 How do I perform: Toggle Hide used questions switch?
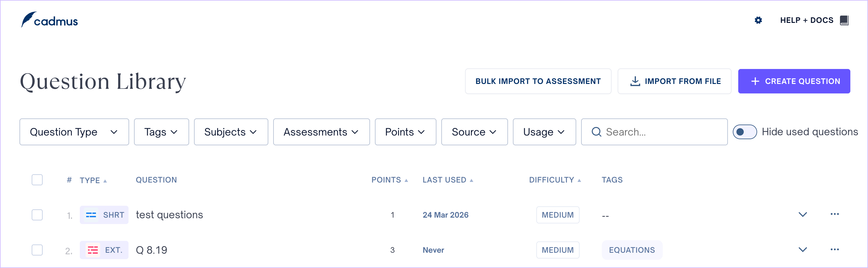[x=744, y=132]
